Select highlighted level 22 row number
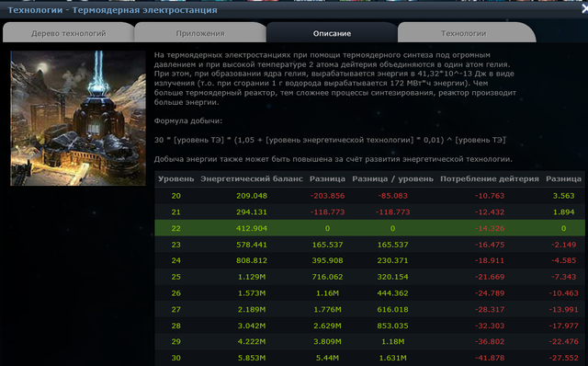This screenshot has width=588, height=366. 175,228
